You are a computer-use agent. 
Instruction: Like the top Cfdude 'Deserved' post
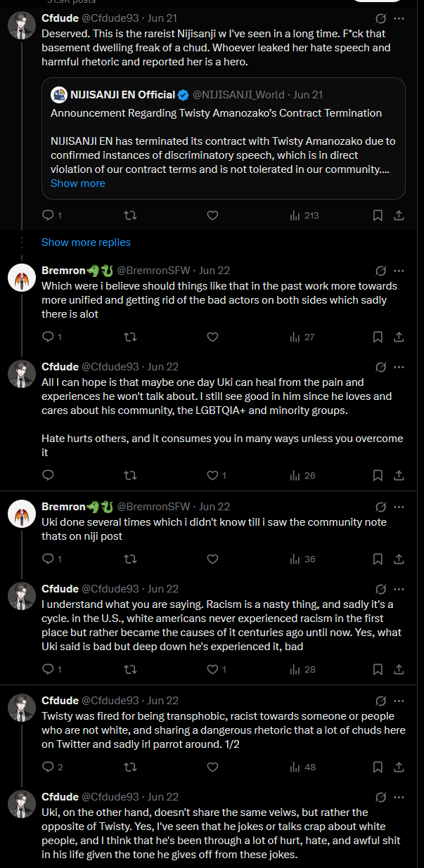coord(213,216)
